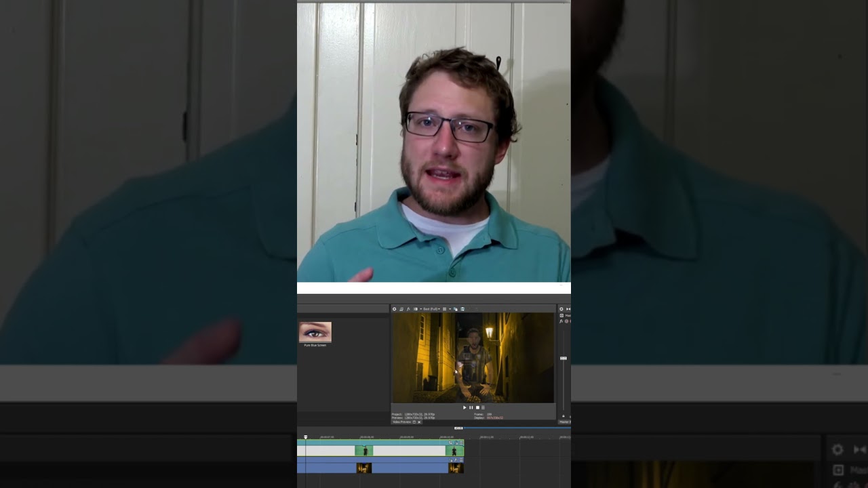Open the Master bus settings gear
868x488 pixels.
click(x=561, y=309)
